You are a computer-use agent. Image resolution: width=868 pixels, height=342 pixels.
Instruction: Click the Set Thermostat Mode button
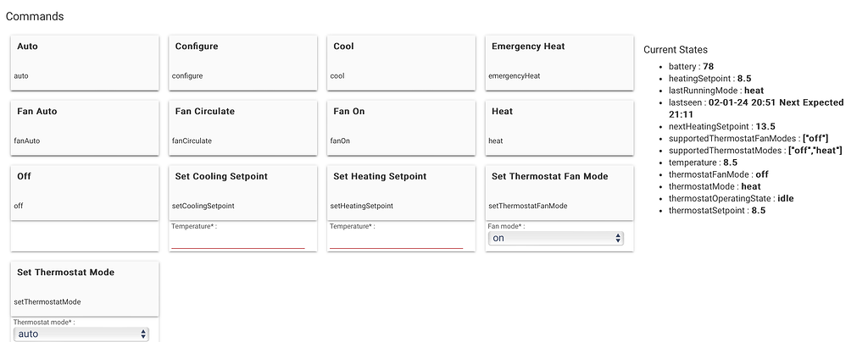[x=84, y=286]
